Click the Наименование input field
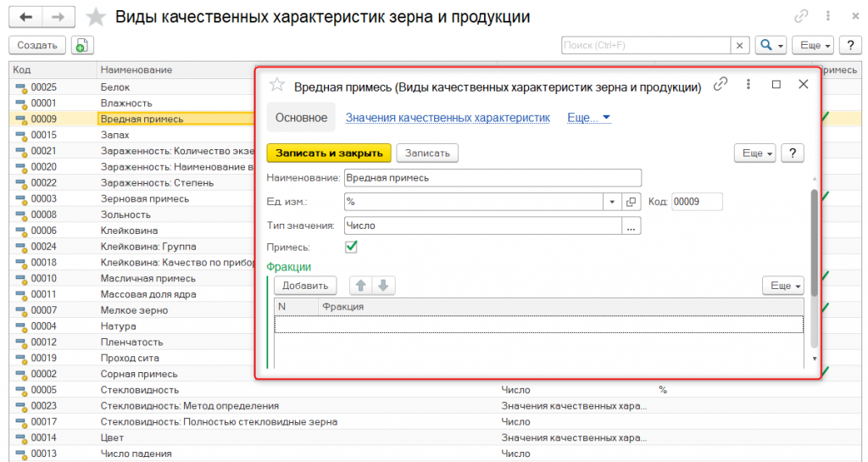The image size is (868, 462). tap(492, 178)
